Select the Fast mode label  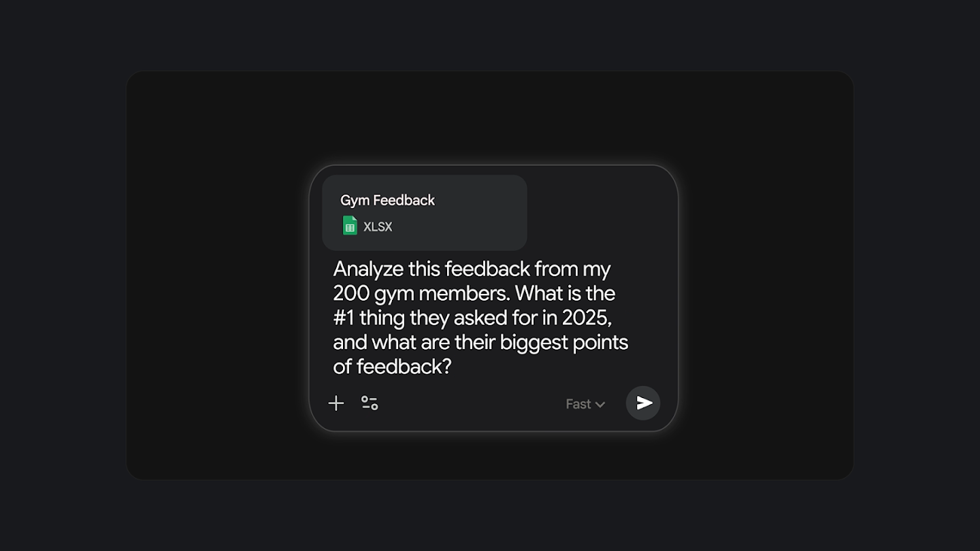(578, 404)
